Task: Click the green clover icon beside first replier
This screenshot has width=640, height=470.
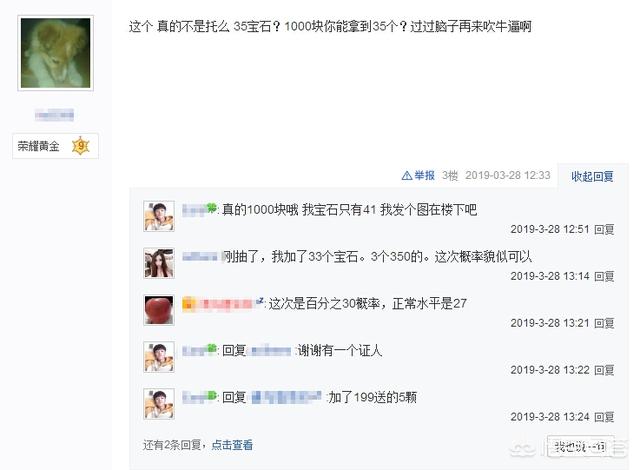Action: point(212,208)
